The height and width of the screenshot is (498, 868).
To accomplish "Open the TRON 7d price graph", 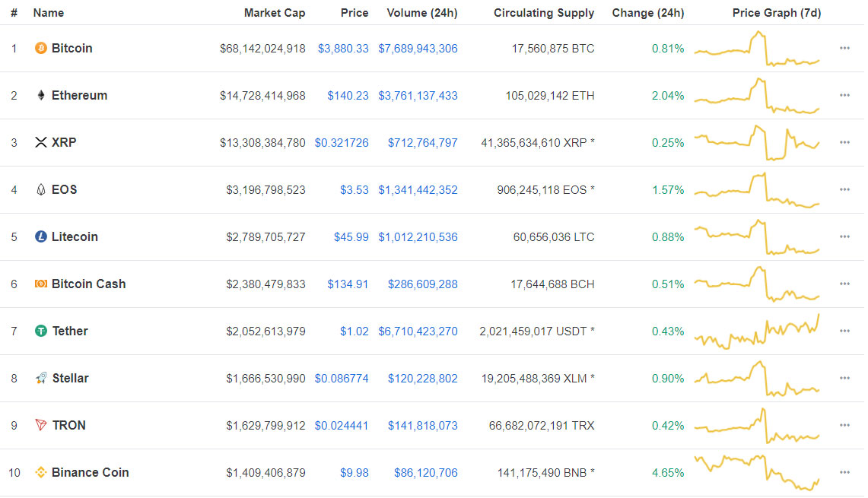I will (757, 425).
